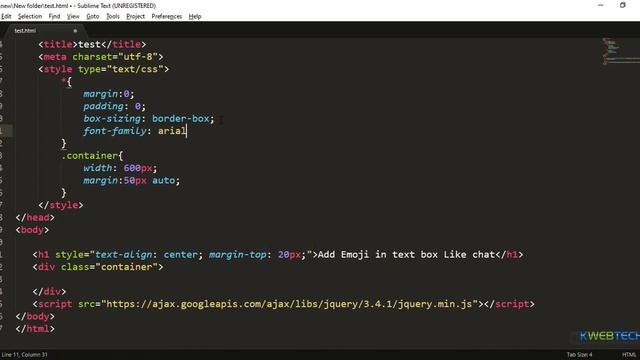This screenshot has width=640, height=360.
Task: Open the Preferences menu
Action: coord(167,16)
